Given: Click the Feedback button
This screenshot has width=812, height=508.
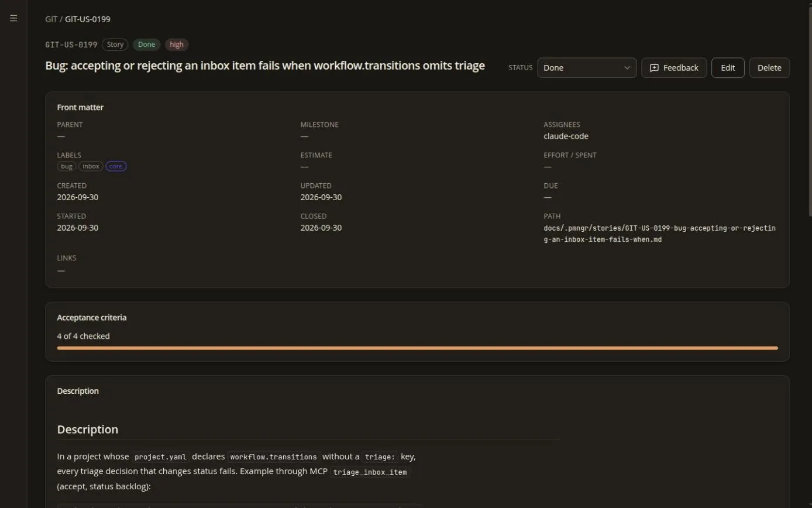Looking at the screenshot, I should click(674, 67).
